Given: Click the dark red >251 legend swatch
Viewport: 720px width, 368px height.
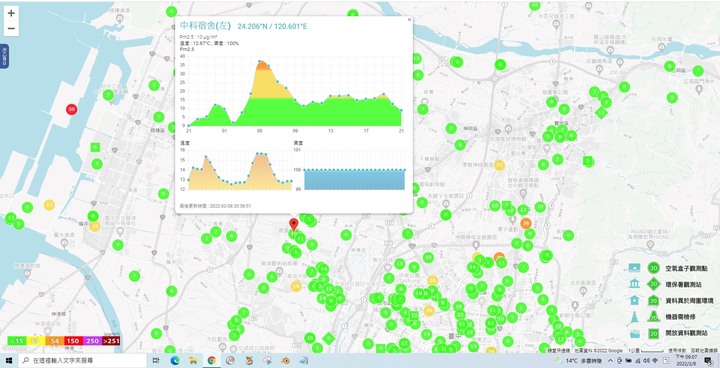Looking at the screenshot, I should pos(111,341).
